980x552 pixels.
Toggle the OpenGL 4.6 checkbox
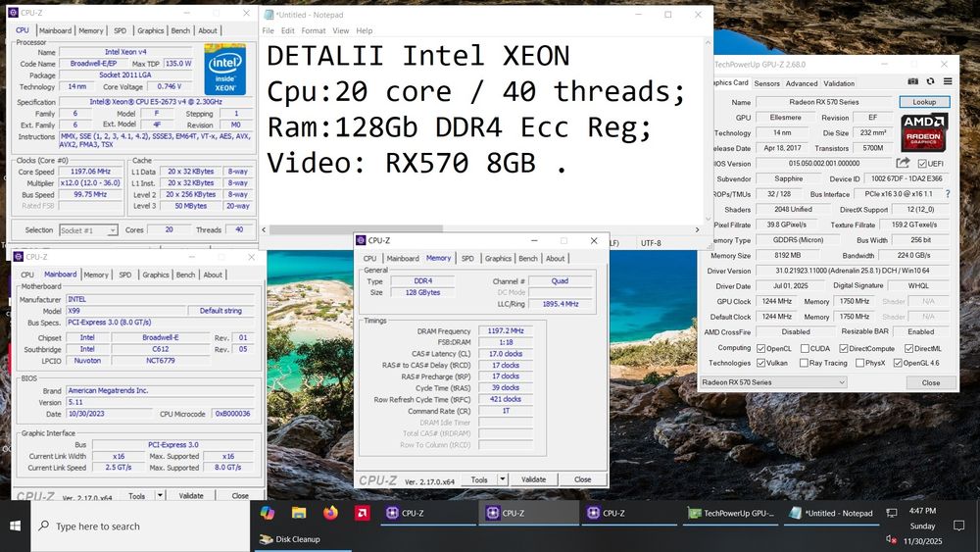pos(898,363)
